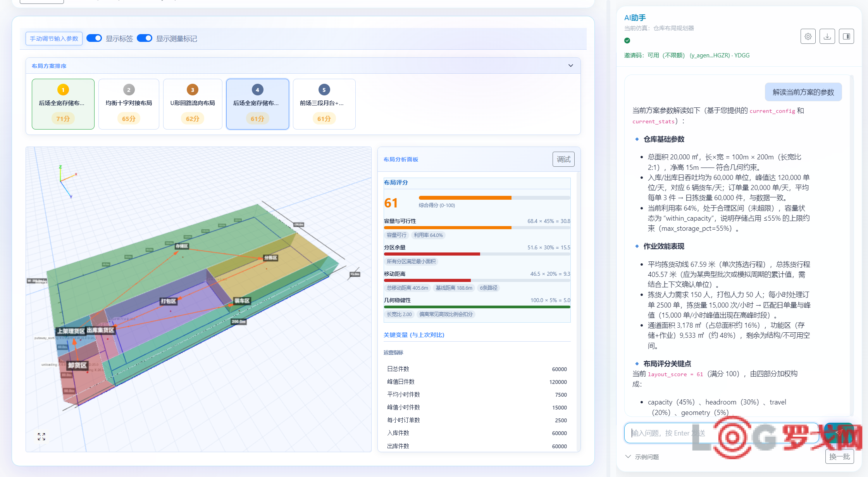Click the download icon in AI panel

pyautogui.click(x=827, y=36)
